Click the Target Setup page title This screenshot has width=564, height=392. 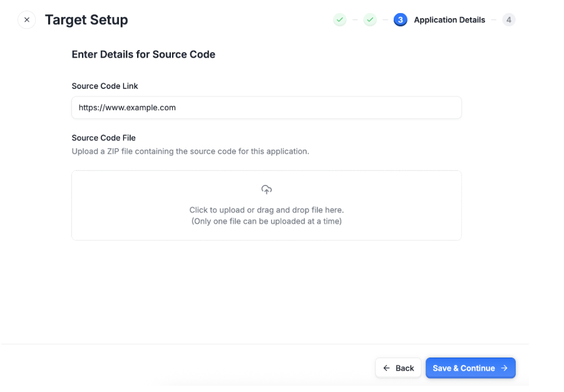click(86, 20)
